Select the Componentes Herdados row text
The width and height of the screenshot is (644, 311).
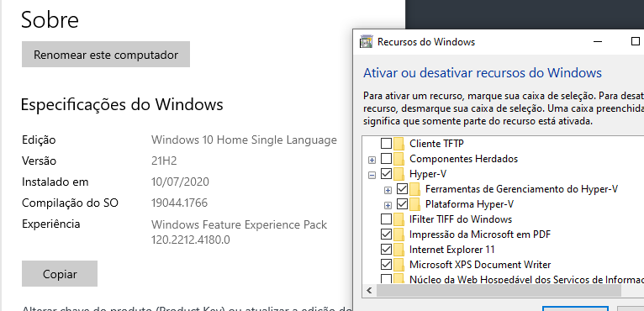[464, 159]
